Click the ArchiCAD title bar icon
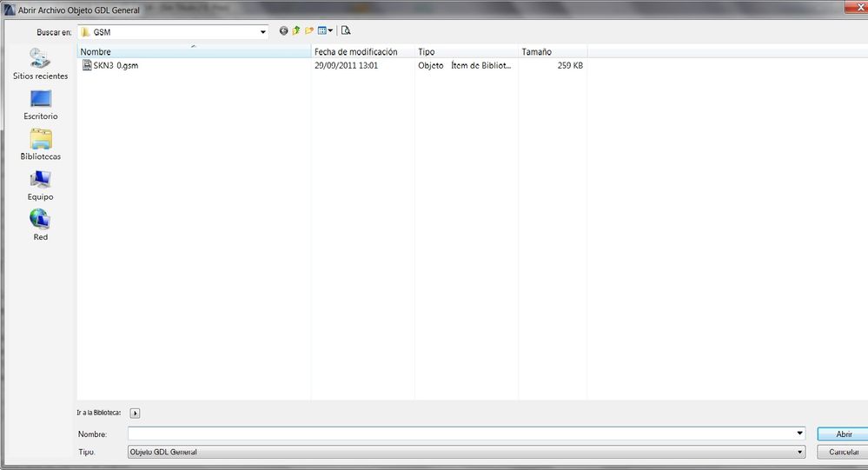The image size is (868, 470). point(10,10)
